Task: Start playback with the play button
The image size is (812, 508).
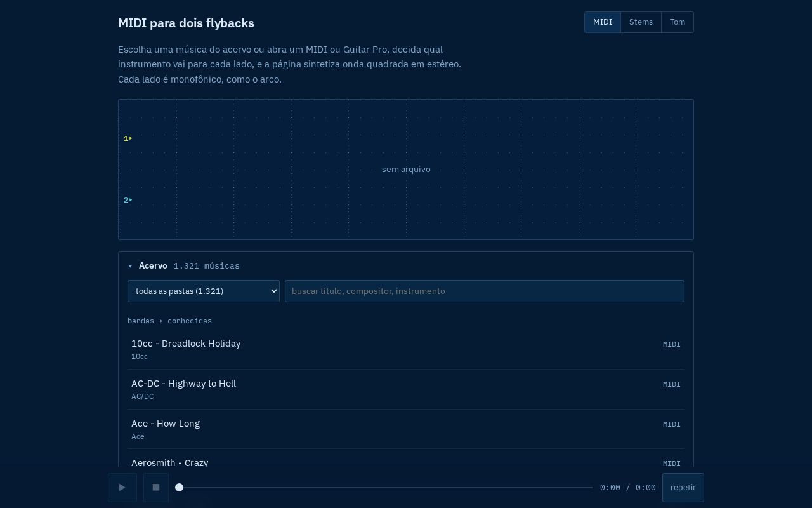Action: point(122,488)
